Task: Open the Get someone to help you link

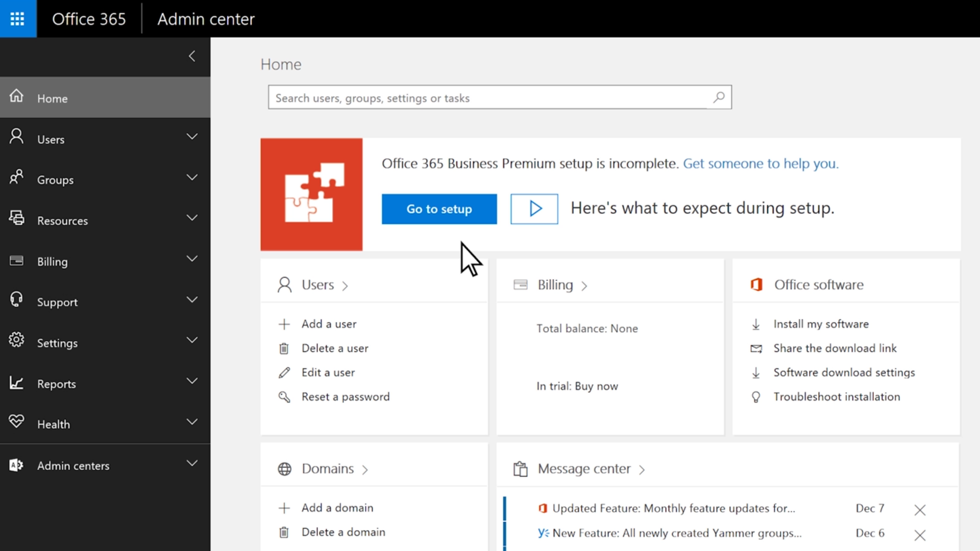Action: pos(761,163)
